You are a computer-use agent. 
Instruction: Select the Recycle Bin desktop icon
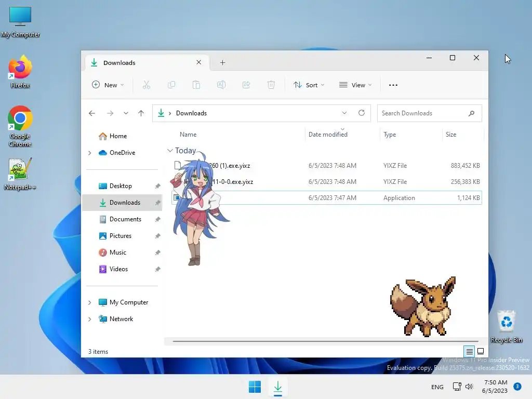pos(506,326)
